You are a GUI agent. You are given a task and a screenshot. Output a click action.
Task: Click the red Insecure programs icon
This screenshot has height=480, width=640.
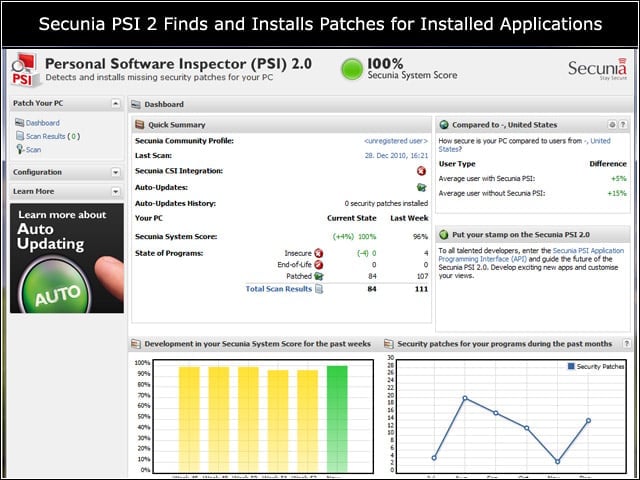319,253
